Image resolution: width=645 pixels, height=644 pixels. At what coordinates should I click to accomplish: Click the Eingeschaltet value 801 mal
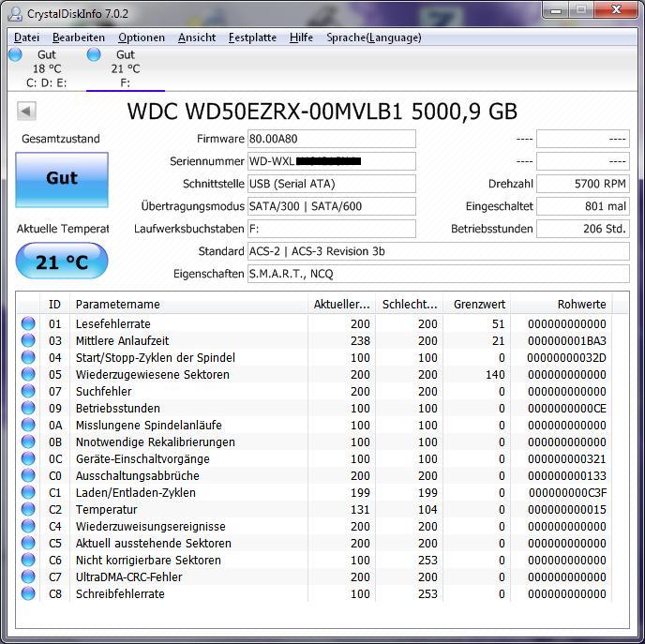(583, 206)
